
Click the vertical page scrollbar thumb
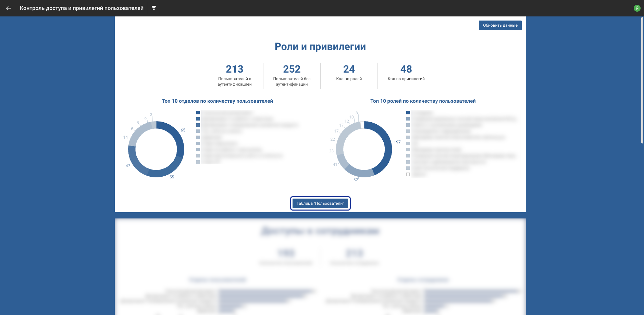[642, 80]
